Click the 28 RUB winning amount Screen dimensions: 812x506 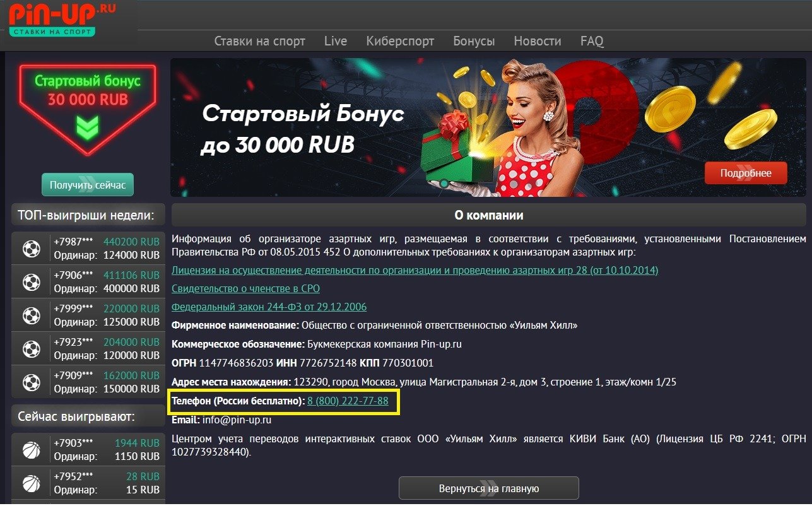(143, 476)
